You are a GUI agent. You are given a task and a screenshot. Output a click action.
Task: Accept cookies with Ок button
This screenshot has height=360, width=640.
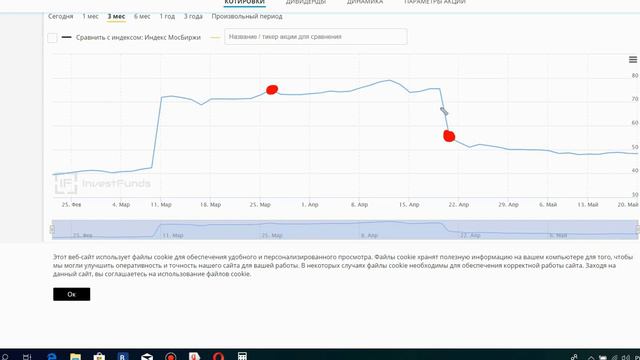coord(71,294)
